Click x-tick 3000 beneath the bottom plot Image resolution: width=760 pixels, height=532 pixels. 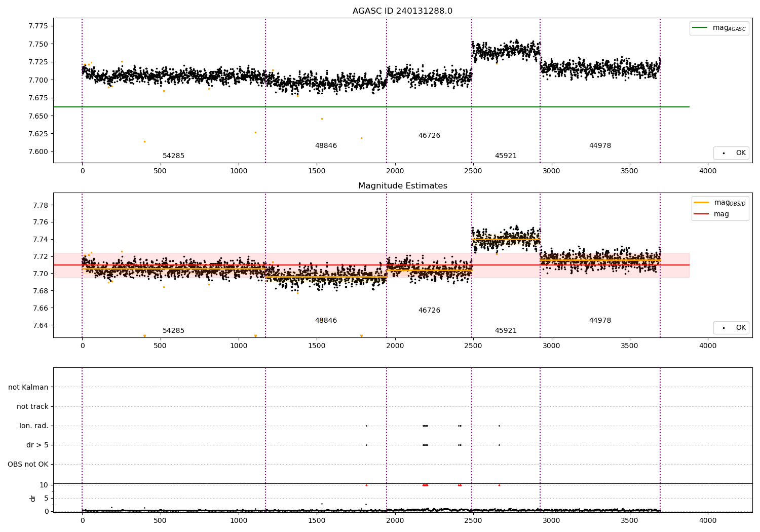tap(551, 520)
